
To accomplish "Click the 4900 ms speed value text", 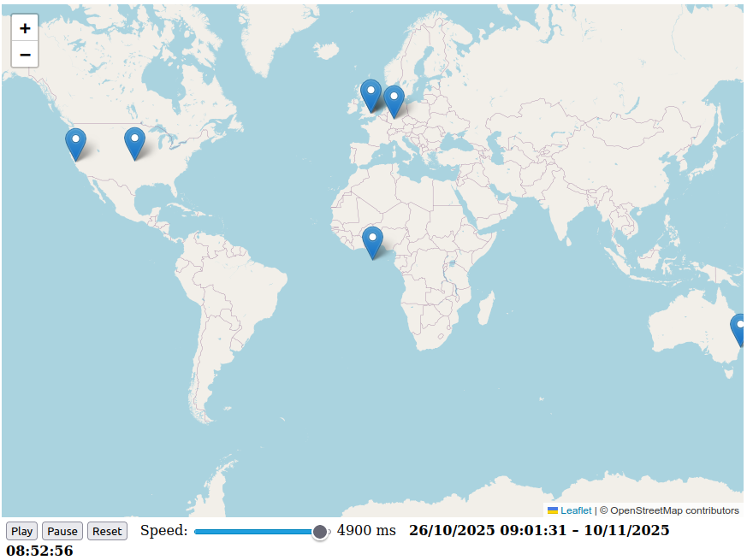I will (366, 530).
